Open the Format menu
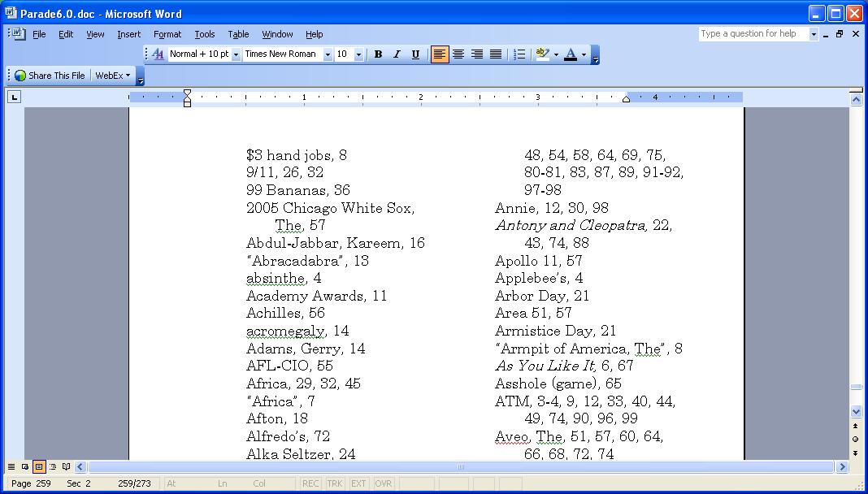The height and width of the screenshot is (494, 868). (x=167, y=34)
